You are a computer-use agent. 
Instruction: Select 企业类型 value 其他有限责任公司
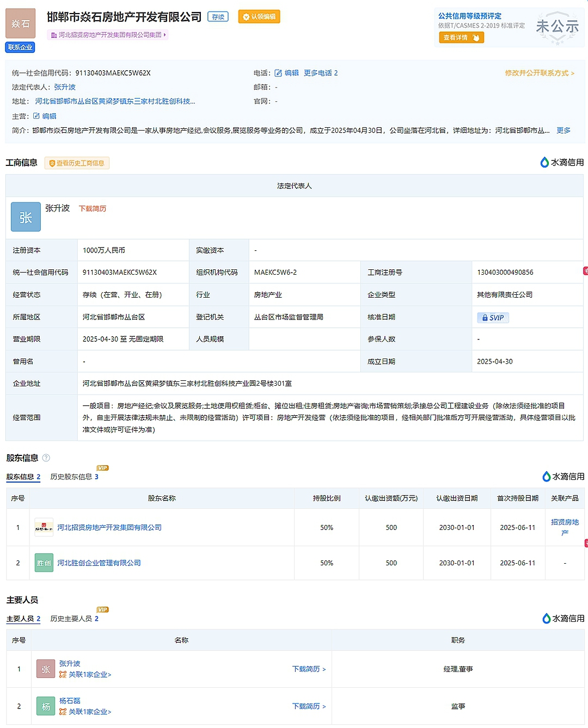coord(505,295)
